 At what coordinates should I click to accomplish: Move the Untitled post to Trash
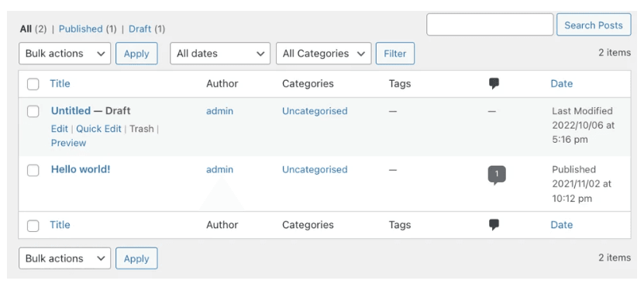(142, 129)
